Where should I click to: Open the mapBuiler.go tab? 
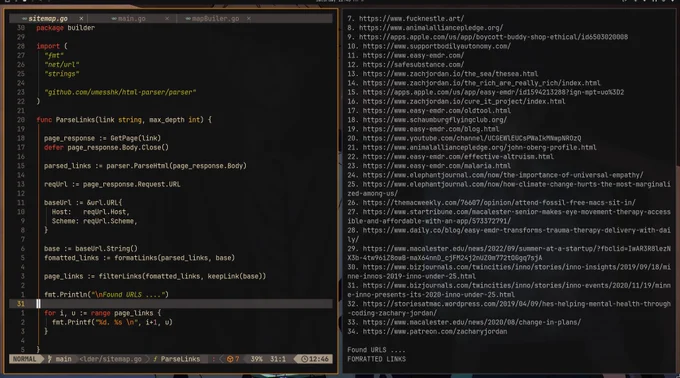coord(215,19)
